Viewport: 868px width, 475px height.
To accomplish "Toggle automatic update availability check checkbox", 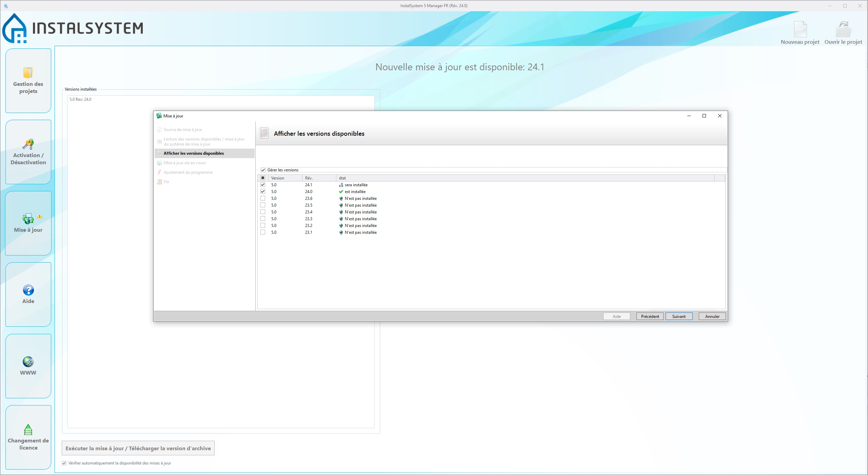I will point(64,463).
